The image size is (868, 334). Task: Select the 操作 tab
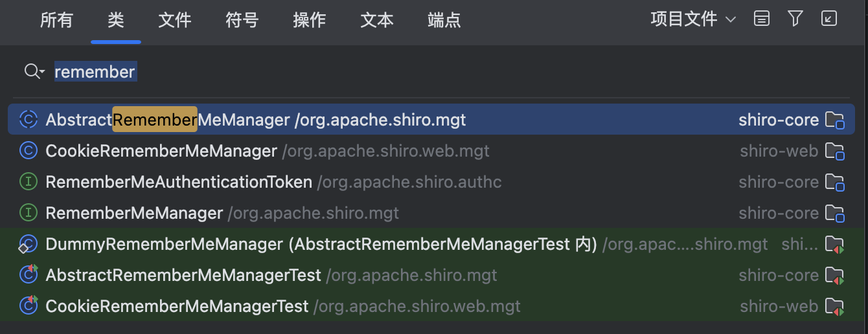[310, 20]
